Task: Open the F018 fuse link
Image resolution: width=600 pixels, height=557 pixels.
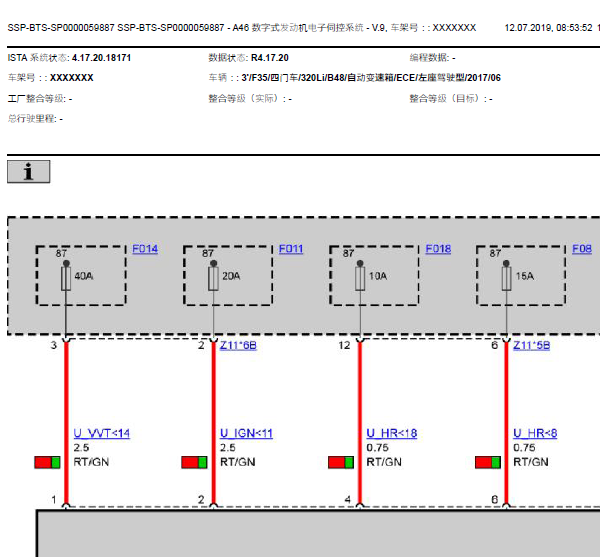Action: (438, 249)
